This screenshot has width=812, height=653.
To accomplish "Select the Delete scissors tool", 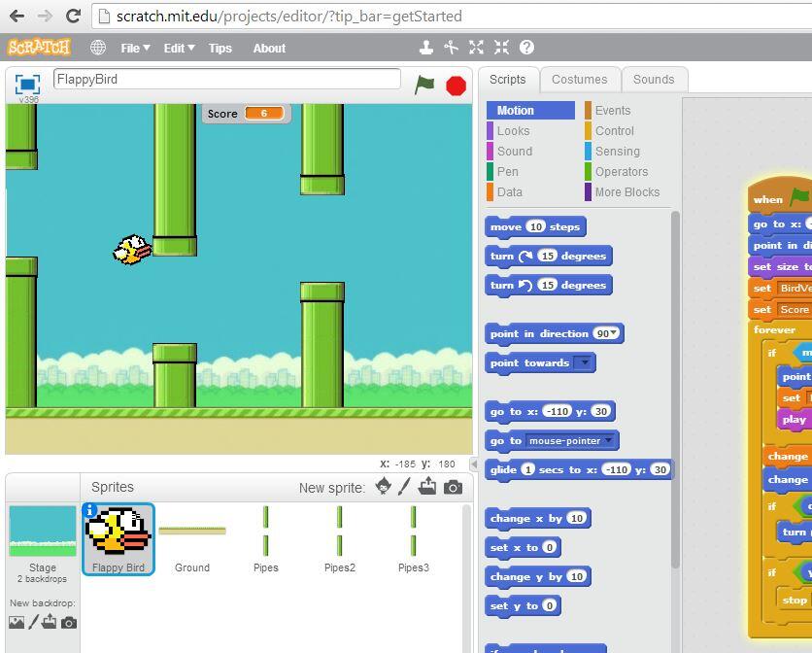I will point(451,48).
